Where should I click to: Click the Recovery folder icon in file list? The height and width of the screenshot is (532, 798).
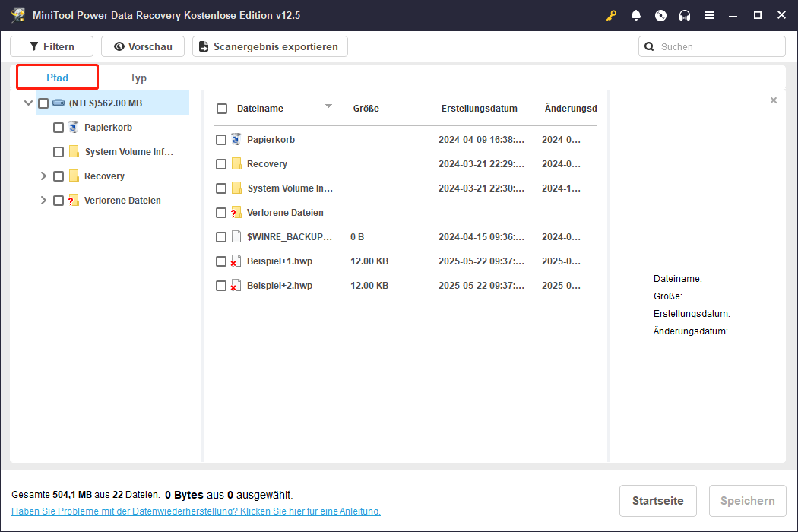tap(236, 163)
